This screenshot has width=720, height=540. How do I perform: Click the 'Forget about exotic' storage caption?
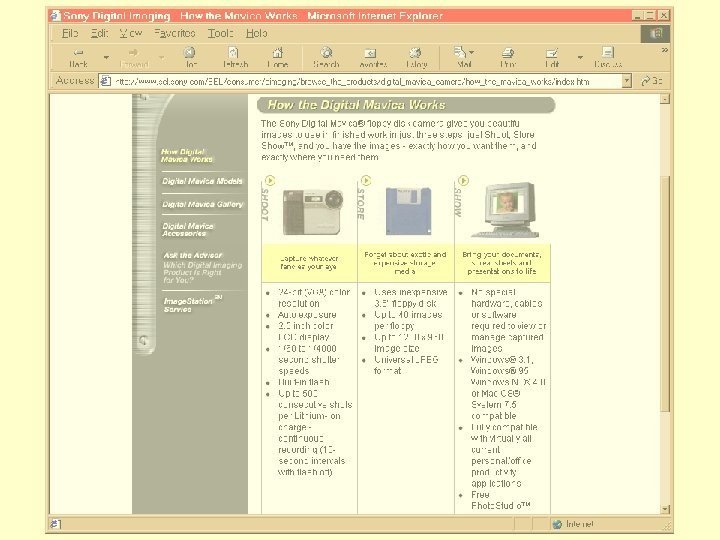click(x=405, y=262)
